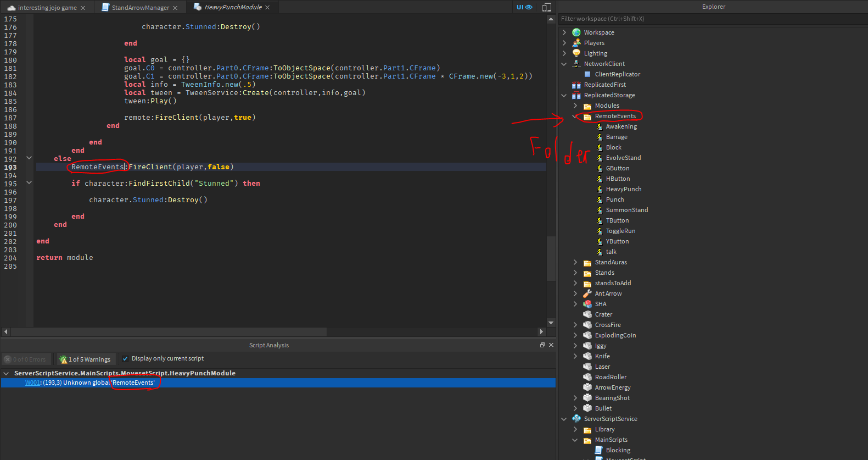Select the Blocking script icon
Screen dimensions: 868x460
pyautogui.click(x=598, y=450)
